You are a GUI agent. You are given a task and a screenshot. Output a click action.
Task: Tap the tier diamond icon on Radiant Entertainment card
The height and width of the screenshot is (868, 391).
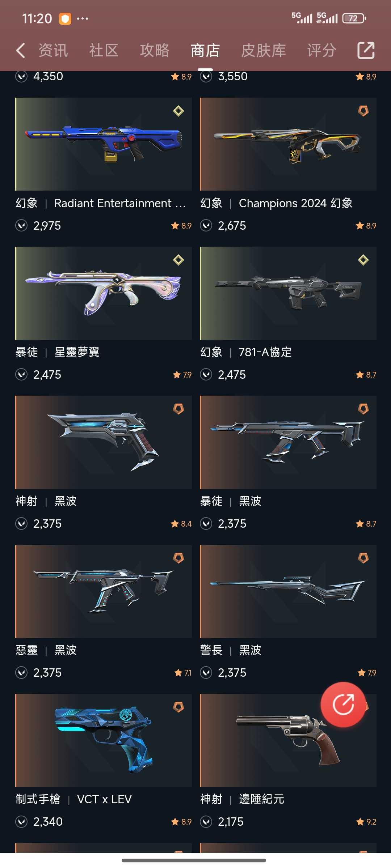[178, 111]
